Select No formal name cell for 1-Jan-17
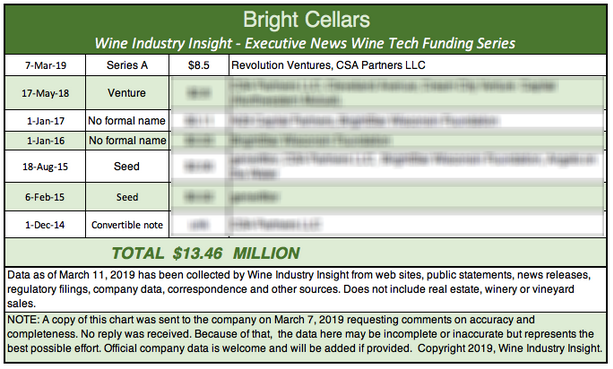 127,121
